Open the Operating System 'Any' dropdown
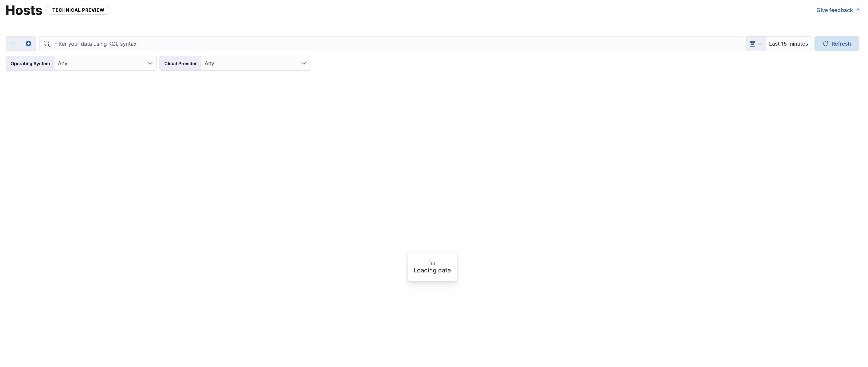The width and height of the screenshot is (868, 367). pyautogui.click(x=105, y=63)
